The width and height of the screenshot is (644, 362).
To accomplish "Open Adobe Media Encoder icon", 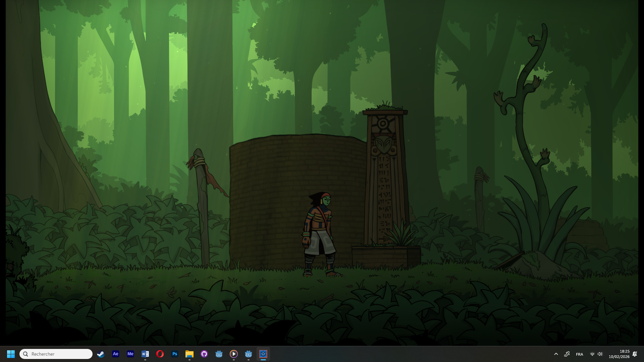I will (x=130, y=354).
